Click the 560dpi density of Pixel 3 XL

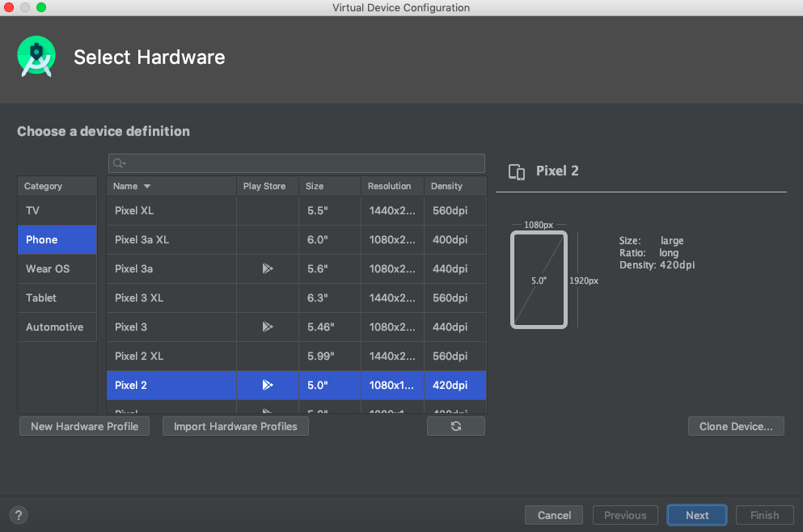455,298
